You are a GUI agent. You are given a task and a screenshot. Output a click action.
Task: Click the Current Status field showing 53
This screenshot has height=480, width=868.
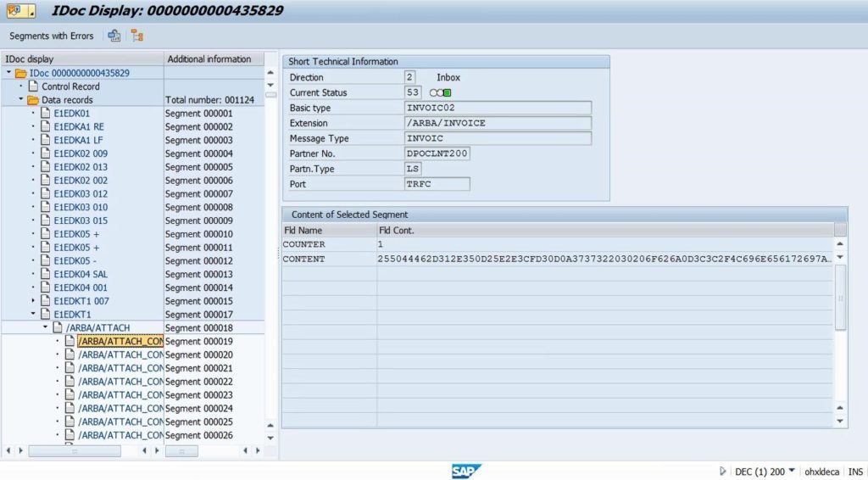[413, 92]
